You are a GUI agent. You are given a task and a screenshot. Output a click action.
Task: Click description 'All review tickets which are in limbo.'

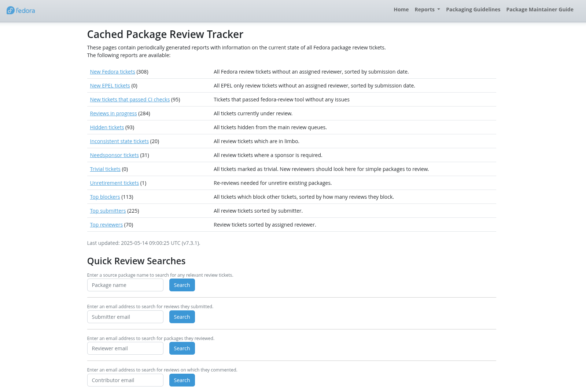[x=257, y=141]
